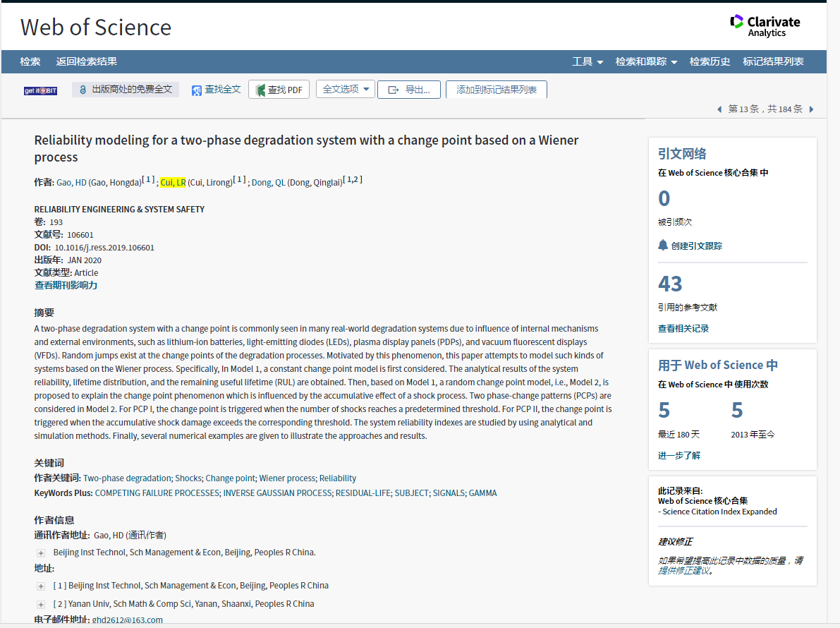
Task: Go to previous record arrow
Action: (719, 109)
